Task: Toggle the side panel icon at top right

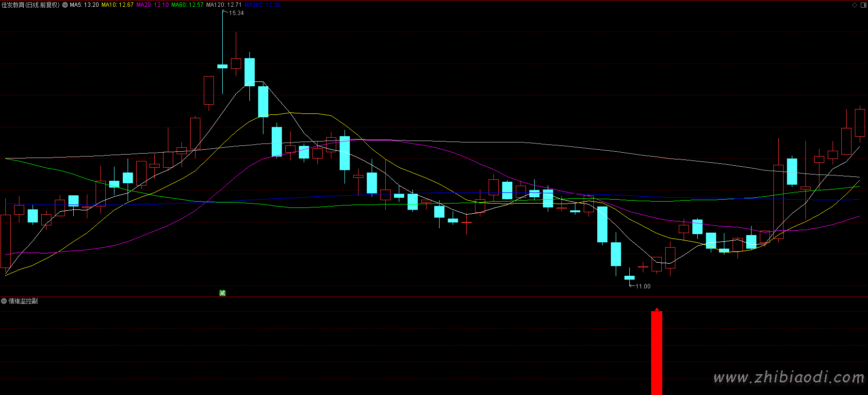Action: [x=863, y=5]
